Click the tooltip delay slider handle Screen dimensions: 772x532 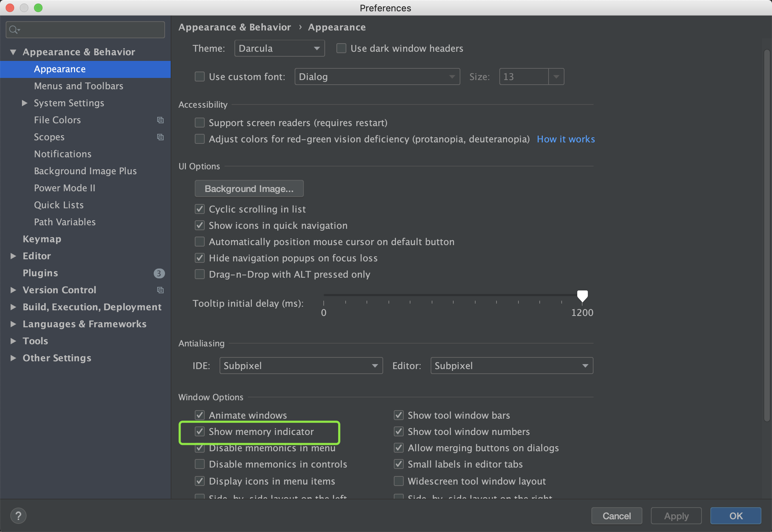582,296
